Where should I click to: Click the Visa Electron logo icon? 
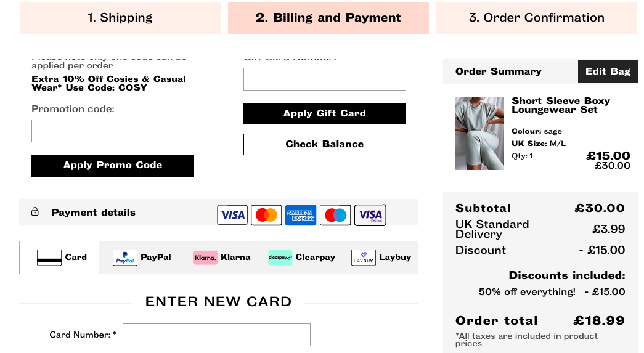tap(370, 214)
